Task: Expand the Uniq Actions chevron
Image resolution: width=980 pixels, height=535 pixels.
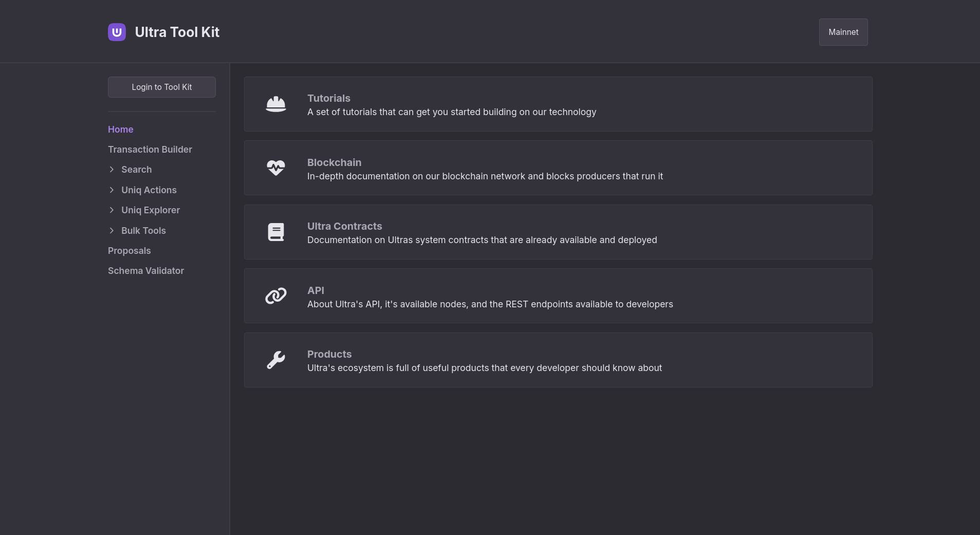Action: tap(112, 190)
